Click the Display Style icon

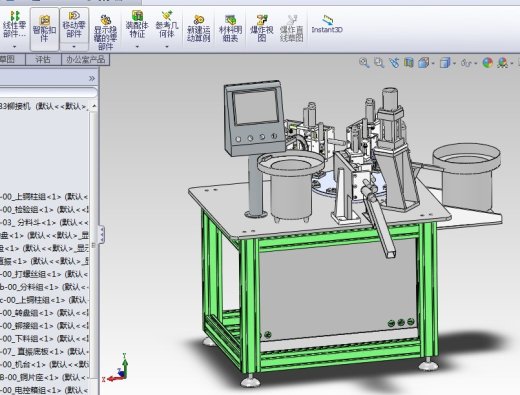coord(445,63)
